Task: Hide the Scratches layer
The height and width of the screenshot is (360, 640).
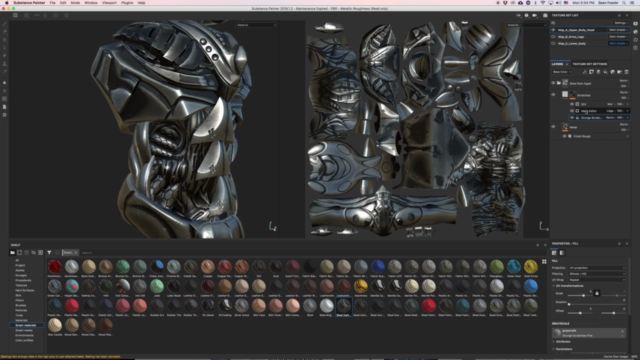Action: pyautogui.click(x=553, y=95)
